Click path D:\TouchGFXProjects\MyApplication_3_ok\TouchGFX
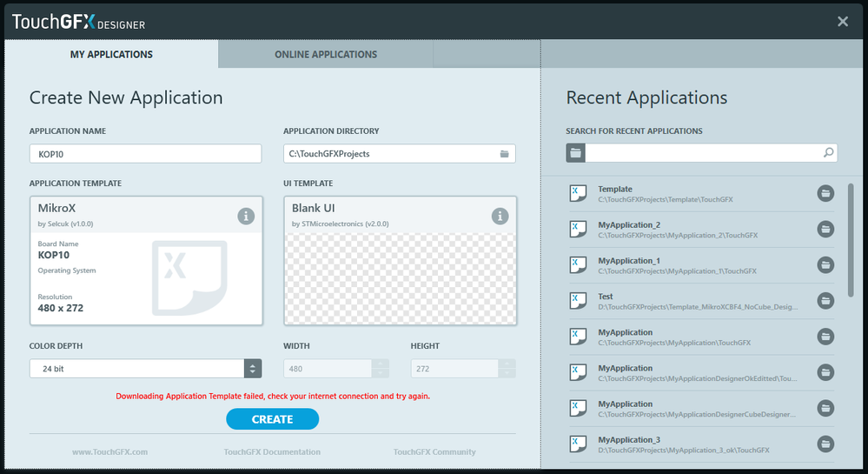This screenshot has width=868, height=474. tap(684, 451)
